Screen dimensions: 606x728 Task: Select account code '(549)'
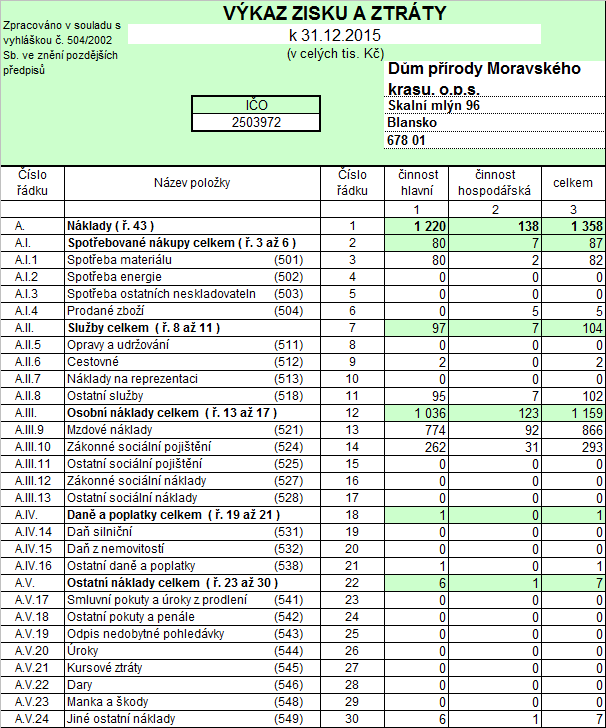288,720
